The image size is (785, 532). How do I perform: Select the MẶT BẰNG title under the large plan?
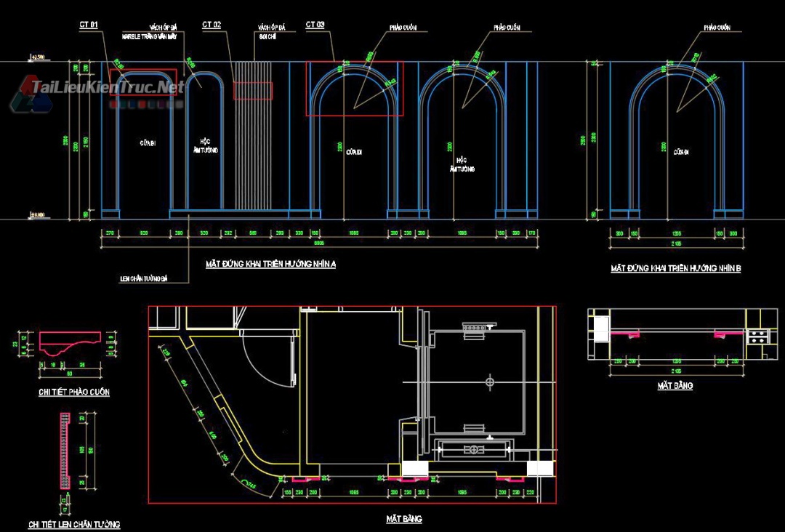(x=403, y=519)
